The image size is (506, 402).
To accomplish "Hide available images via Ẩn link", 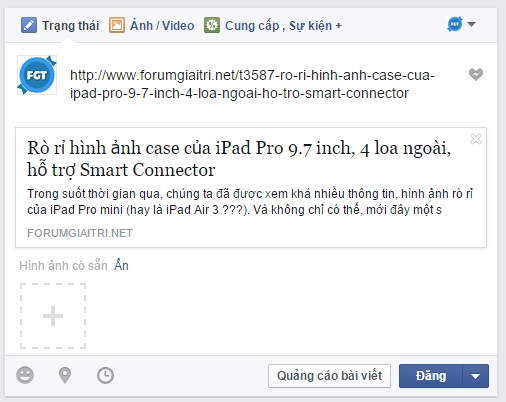I will click(x=121, y=266).
